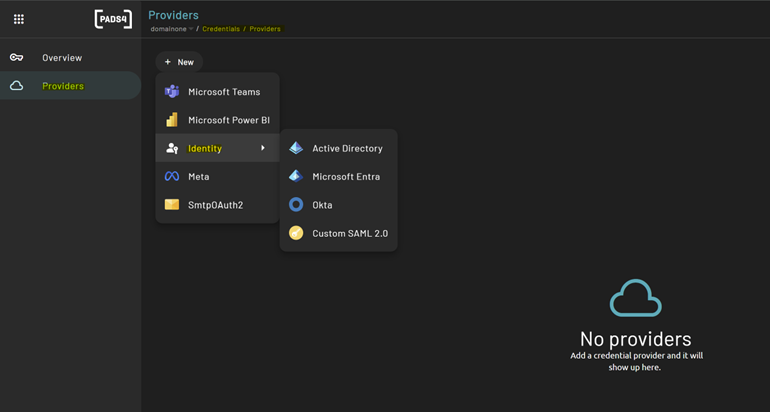
Task: Click the Microsoft Entra icon
Action: (296, 176)
